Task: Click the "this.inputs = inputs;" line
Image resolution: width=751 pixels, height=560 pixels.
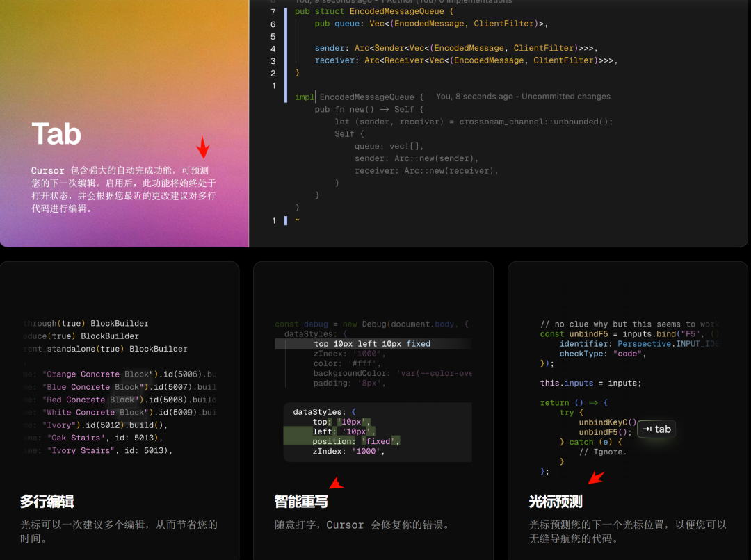Action: [x=590, y=383]
